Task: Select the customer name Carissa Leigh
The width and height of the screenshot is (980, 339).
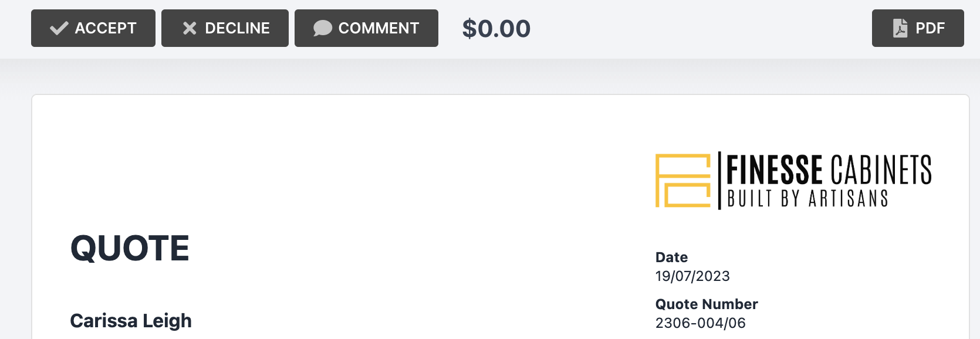Action: pos(131,321)
